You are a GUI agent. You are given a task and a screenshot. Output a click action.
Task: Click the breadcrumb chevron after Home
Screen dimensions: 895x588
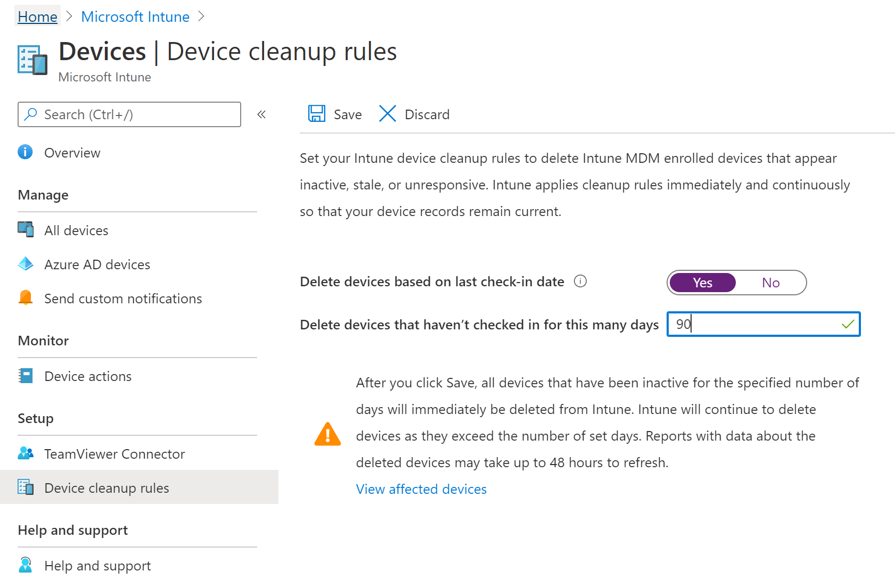pyautogui.click(x=69, y=16)
